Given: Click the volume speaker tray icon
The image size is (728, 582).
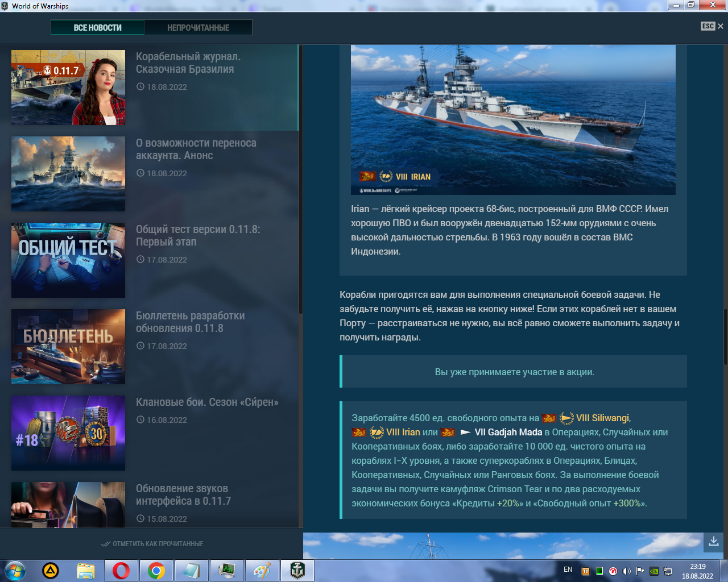Looking at the screenshot, I should pyautogui.click(x=627, y=571).
